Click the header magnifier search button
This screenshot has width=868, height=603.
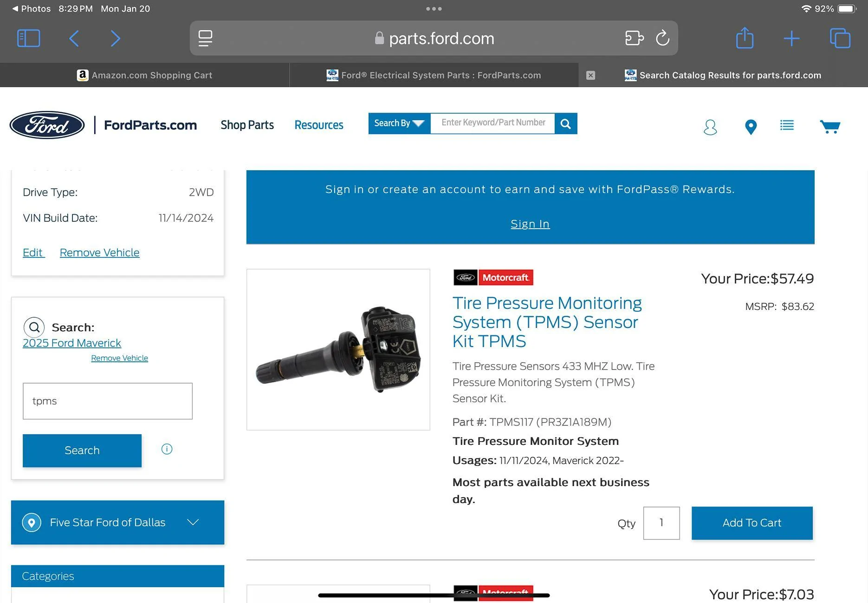pos(566,123)
